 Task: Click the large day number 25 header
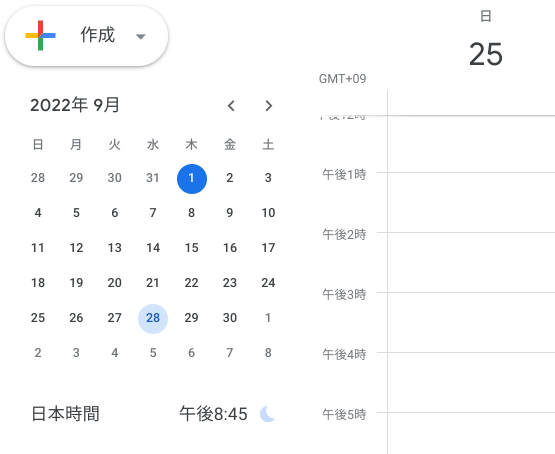click(486, 54)
